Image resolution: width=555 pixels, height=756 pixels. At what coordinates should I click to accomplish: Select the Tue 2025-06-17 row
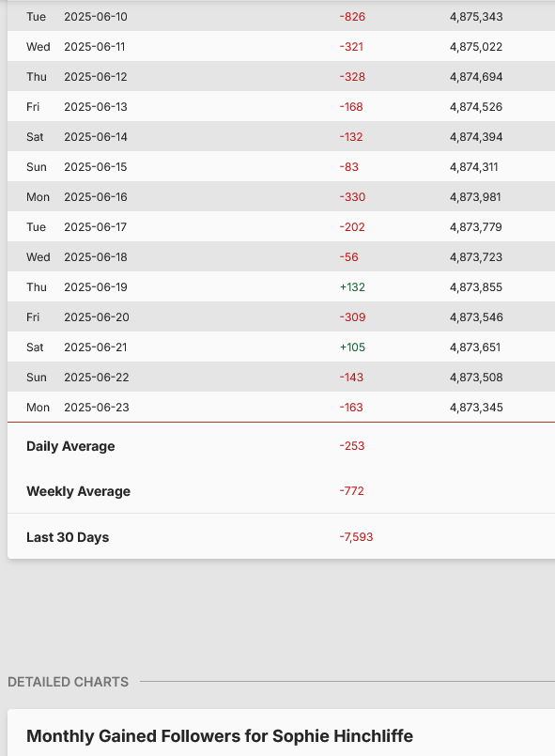[281, 226]
